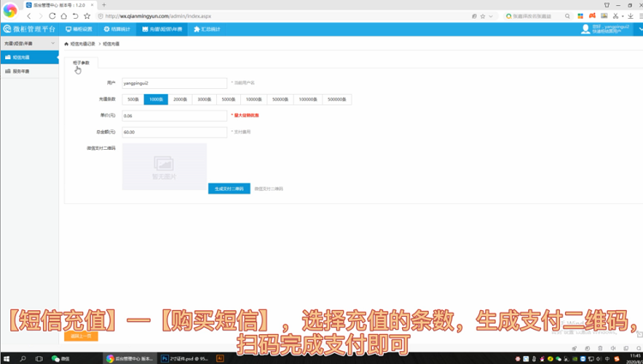Expand the dropdown arrow beside address bar star
643x364 pixels.
pos(490,16)
